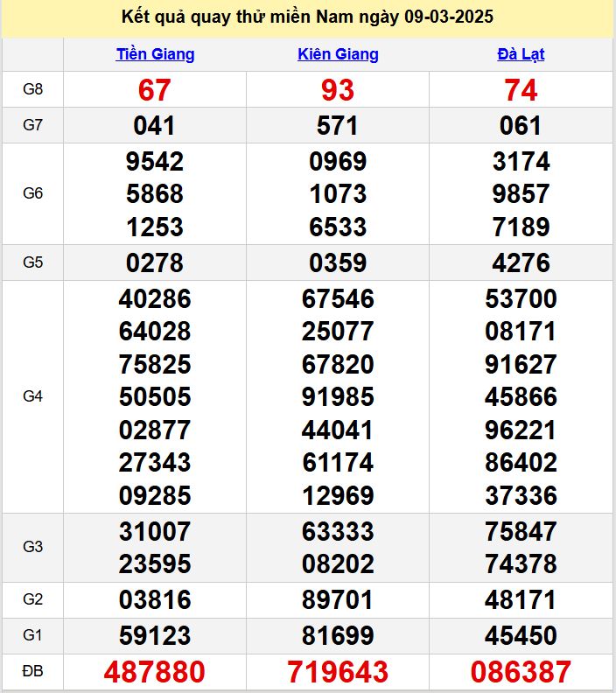Click the G5 number 0359
This screenshot has width=616, height=693.
[x=338, y=263]
